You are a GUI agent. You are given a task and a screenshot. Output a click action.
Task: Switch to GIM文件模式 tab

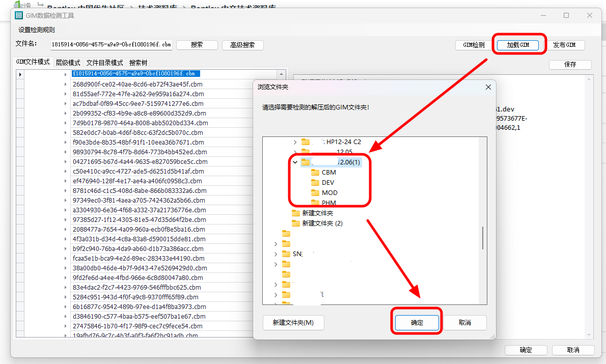point(33,62)
